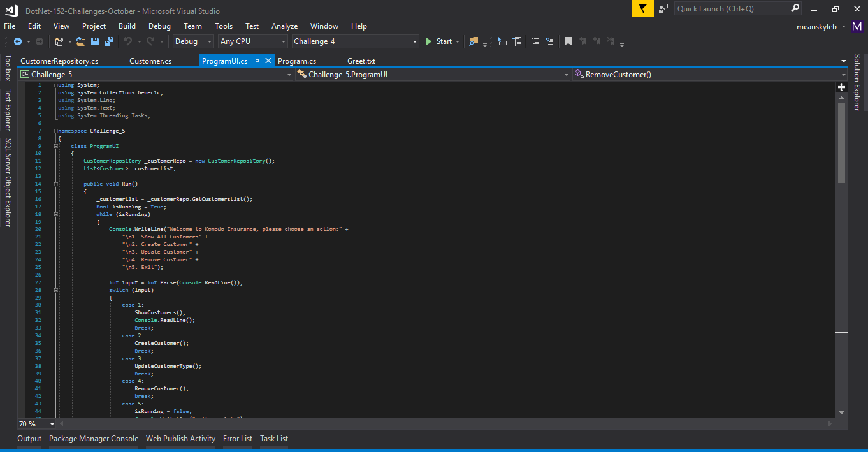Image resolution: width=868 pixels, height=452 pixels.
Task: Toggle the pin on ProgramUI.cs tab
Action: click(256, 61)
